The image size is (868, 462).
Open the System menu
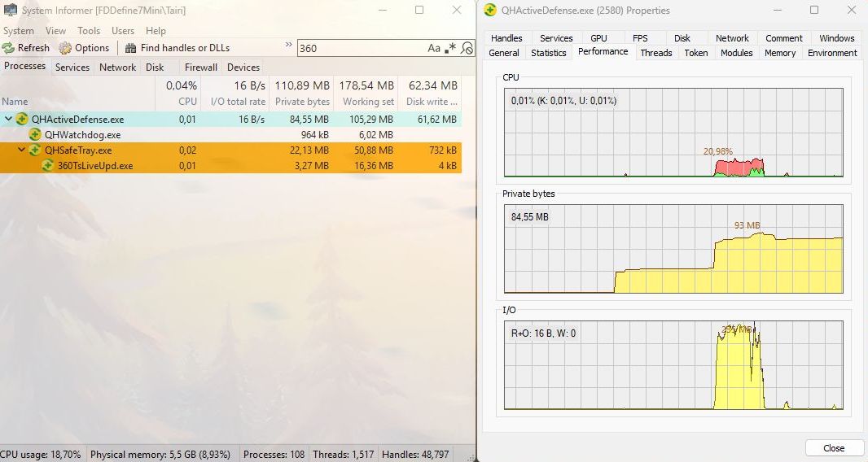click(18, 31)
